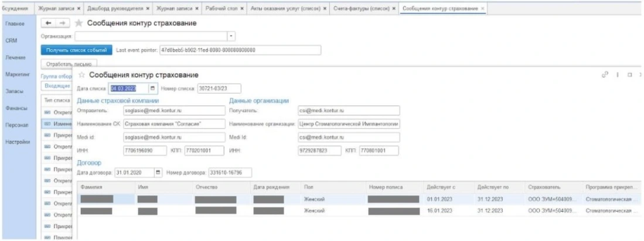
Task: Close the Рабочий стол tab
Action: [x=241, y=8]
